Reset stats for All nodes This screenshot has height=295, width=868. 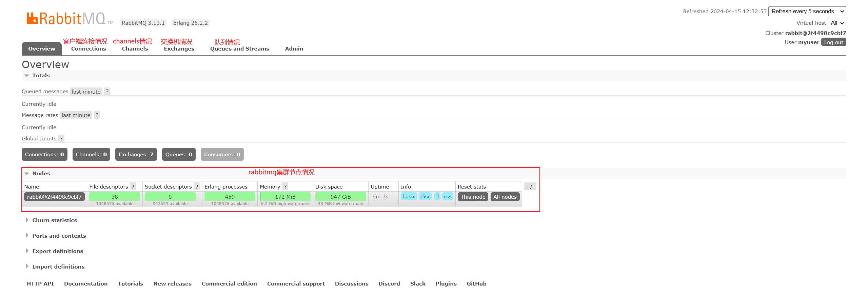coord(505,197)
